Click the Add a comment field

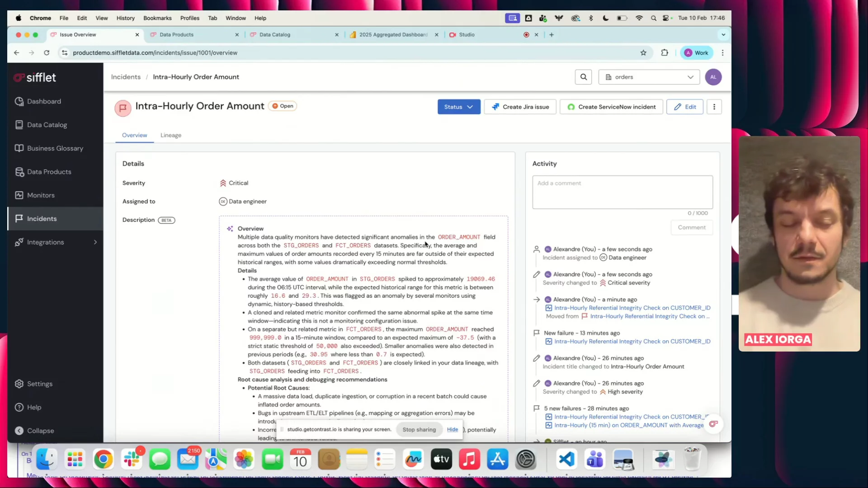[x=622, y=192]
